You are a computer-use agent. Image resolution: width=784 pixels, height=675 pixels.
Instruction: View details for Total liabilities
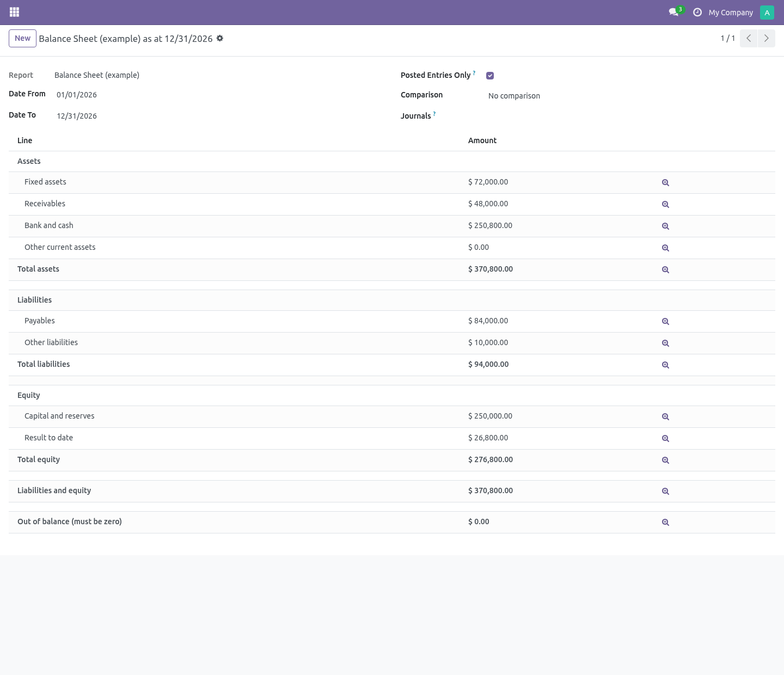pyautogui.click(x=665, y=365)
